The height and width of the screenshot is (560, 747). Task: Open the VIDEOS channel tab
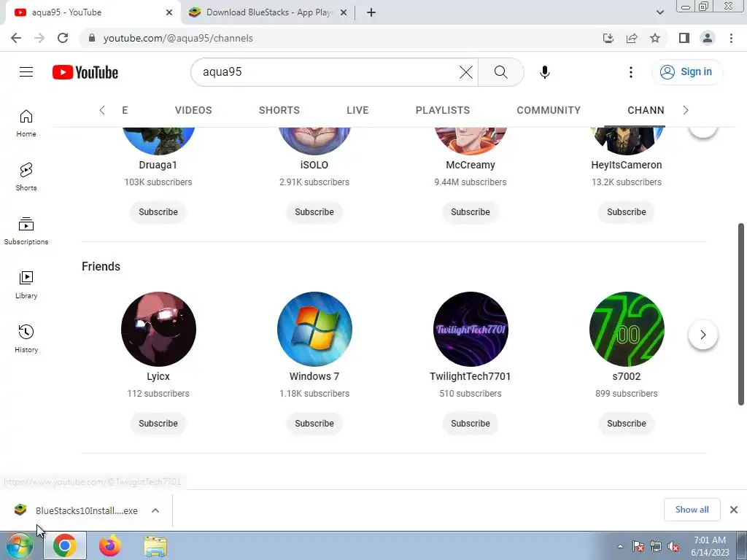coord(193,110)
